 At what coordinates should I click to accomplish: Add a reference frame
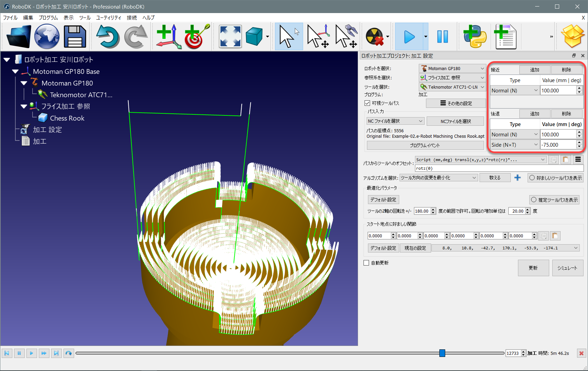[x=169, y=36]
